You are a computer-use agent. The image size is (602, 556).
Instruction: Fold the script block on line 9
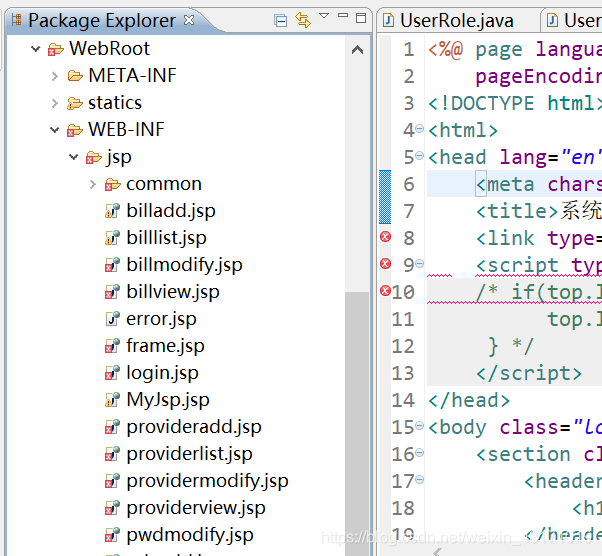tap(420, 264)
